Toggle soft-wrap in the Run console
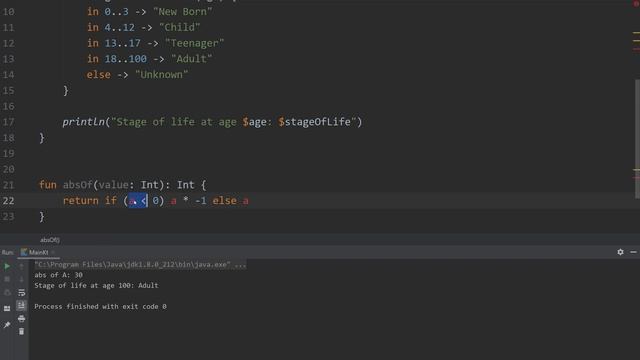 tap(21, 292)
